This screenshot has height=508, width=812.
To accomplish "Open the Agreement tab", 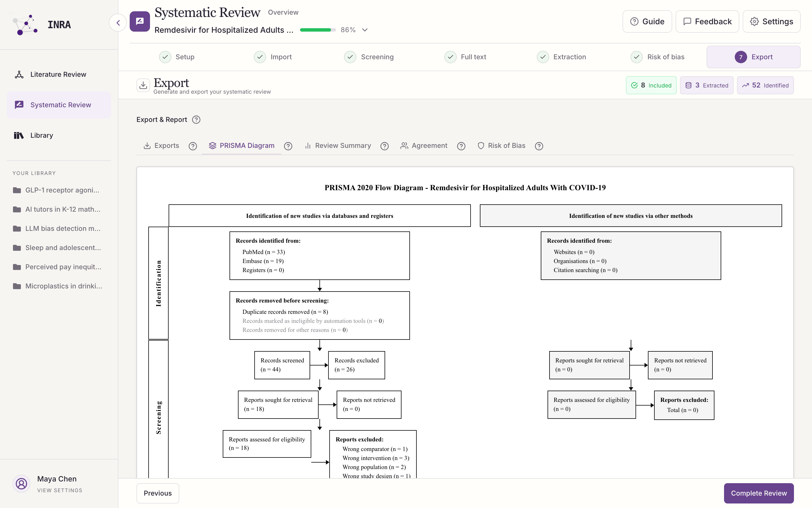I will pos(424,145).
